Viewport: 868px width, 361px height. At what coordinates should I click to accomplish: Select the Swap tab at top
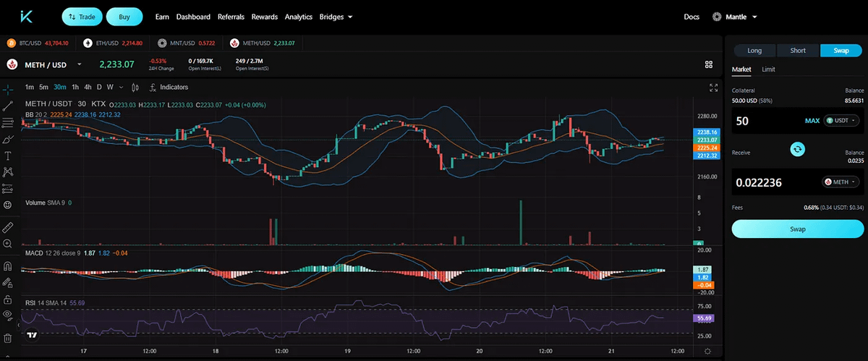point(841,50)
